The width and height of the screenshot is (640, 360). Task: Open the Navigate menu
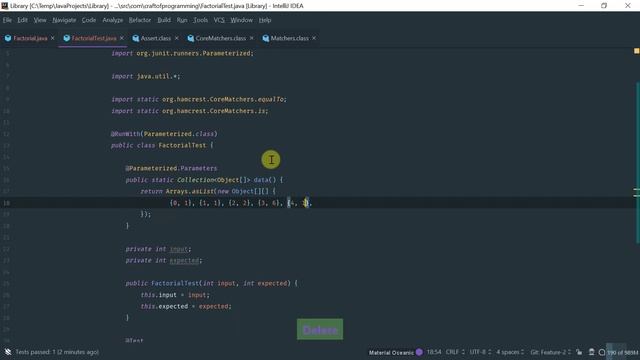(64, 20)
